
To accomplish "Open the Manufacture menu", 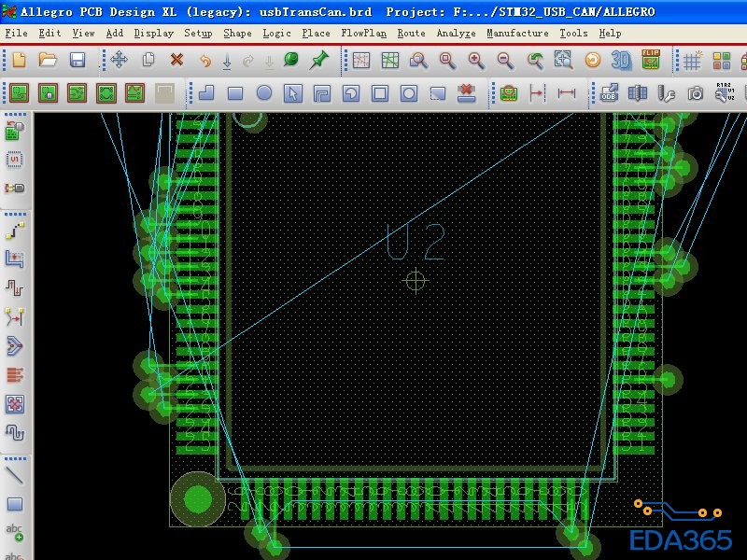I will pos(517,34).
